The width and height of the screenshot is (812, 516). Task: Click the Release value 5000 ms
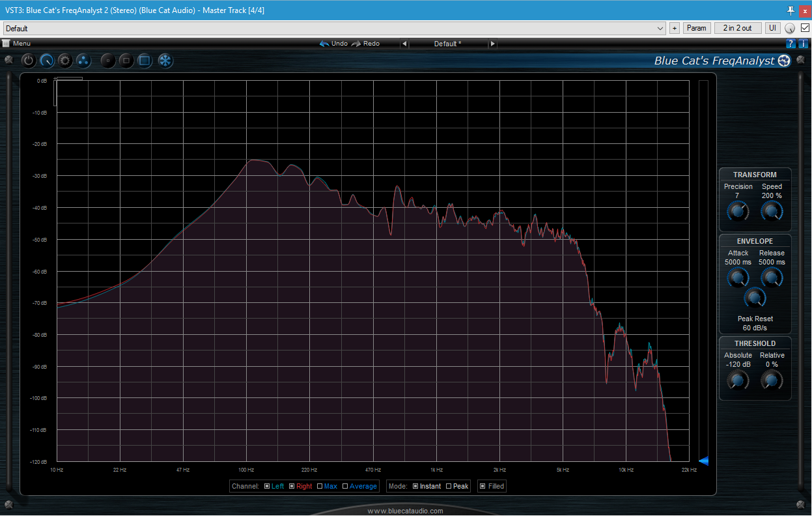pyautogui.click(x=772, y=262)
